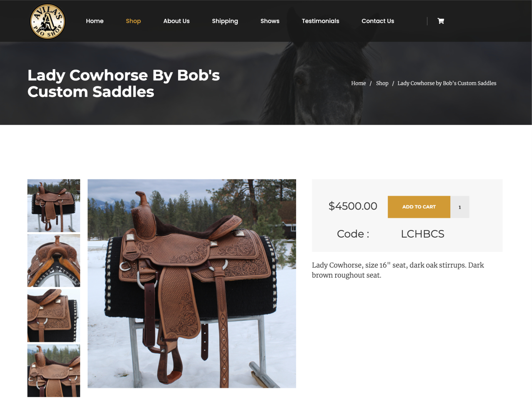Select the second thumbnail showing saddle front

point(54,260)
